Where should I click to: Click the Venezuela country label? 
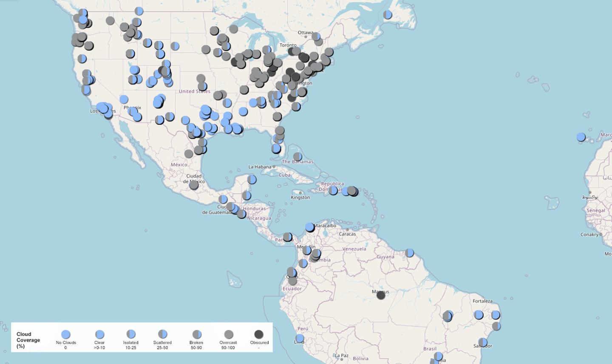pos(354,249)
